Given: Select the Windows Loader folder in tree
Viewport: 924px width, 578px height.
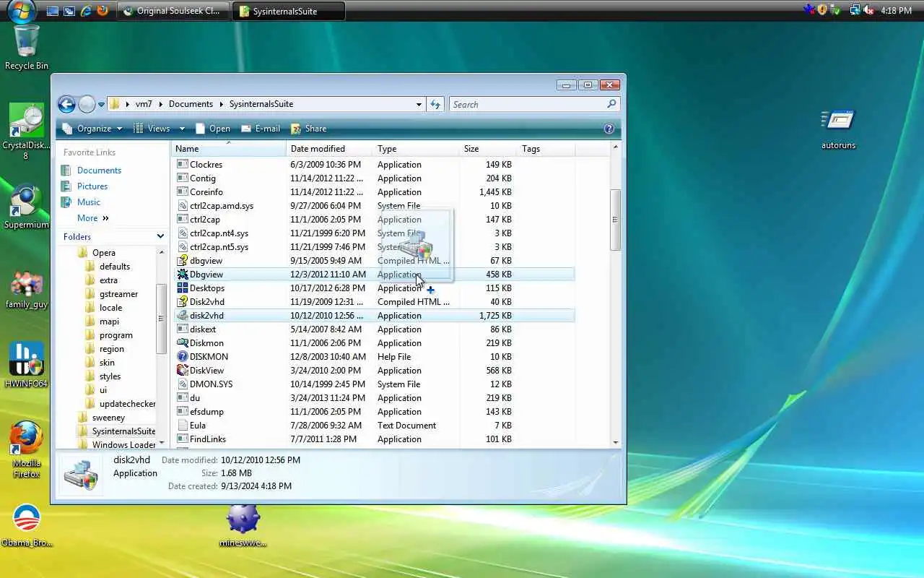Looking at the screenshot, I should tap(123, 445).
